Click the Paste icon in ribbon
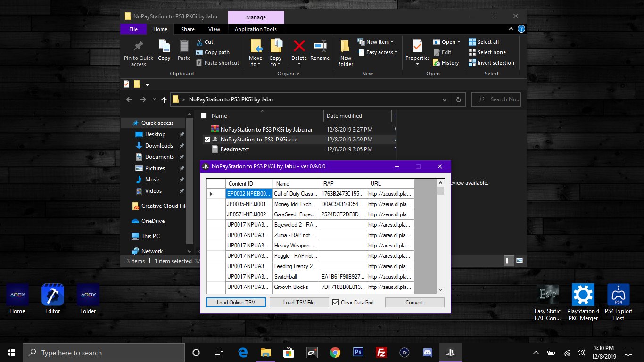The height and width of the screenshot is (362, 644). pos(184,46)
